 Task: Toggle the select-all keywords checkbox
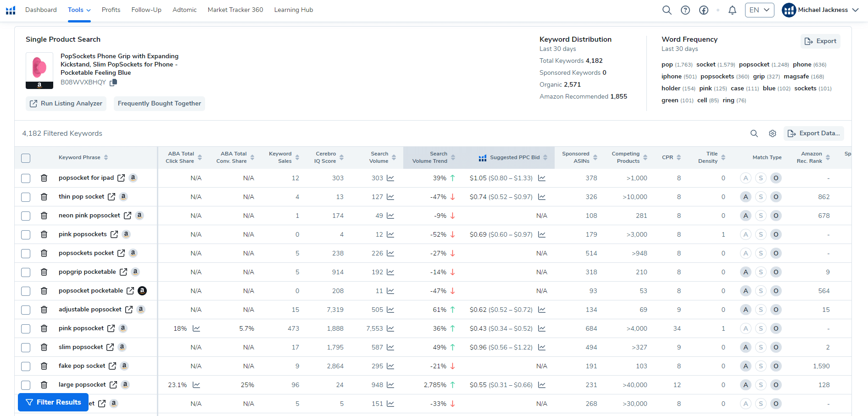[x=26, y=158]
